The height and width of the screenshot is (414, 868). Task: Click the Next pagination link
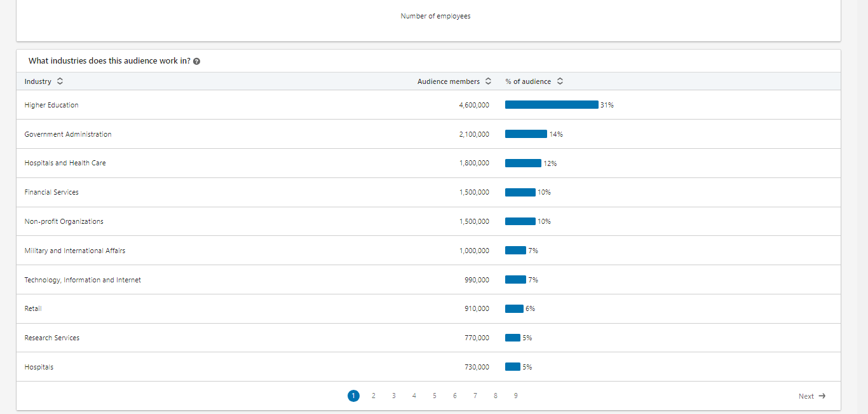(806, 396)
